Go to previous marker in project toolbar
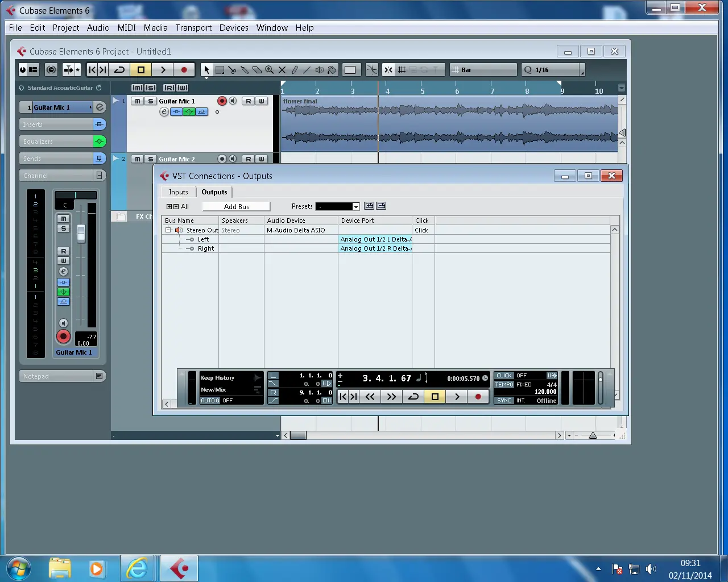This screenshot has width=728, height=582. (92, 70)
